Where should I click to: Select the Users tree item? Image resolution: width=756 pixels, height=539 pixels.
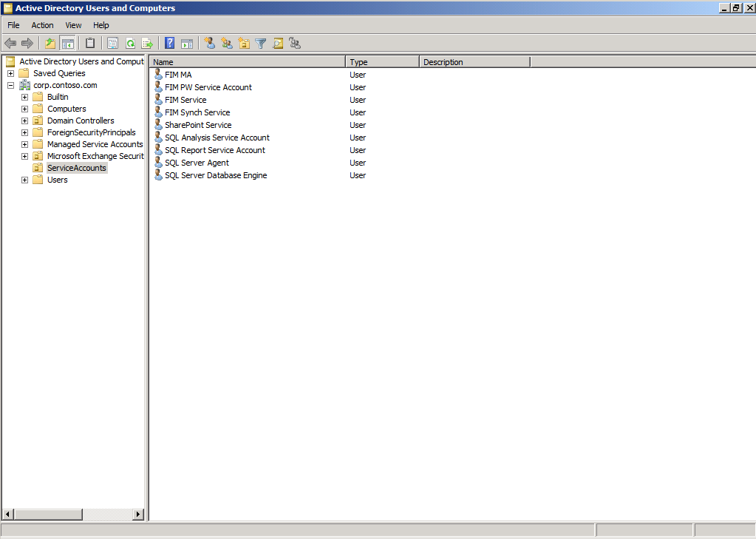58,180
